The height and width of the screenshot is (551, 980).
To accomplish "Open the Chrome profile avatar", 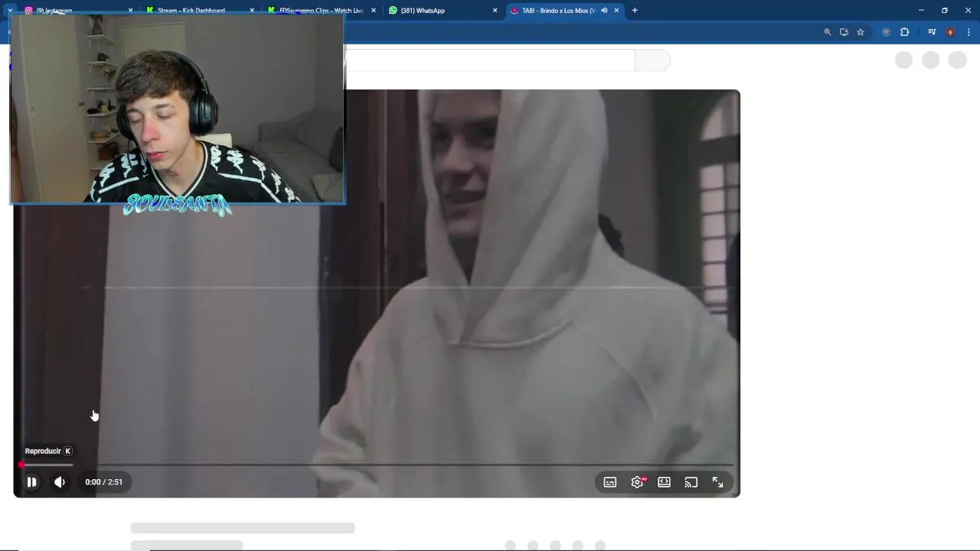I will click(x=950, y=32).
